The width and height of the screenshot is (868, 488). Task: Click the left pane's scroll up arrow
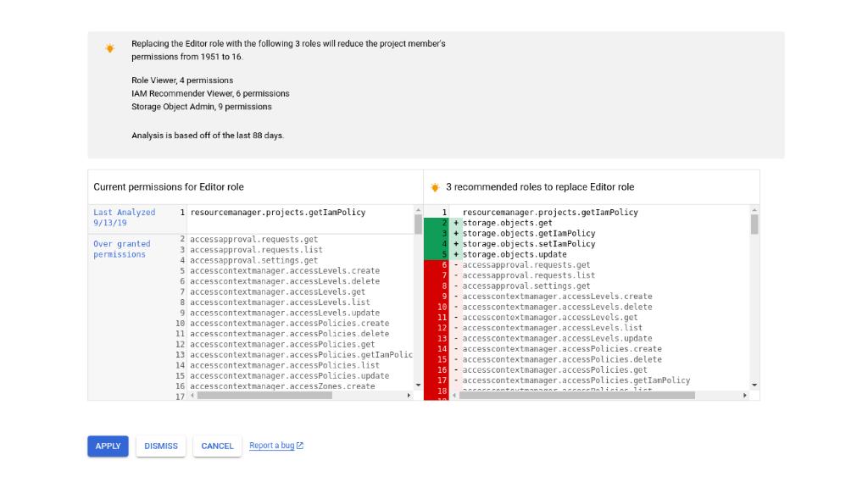click(418, 210)
